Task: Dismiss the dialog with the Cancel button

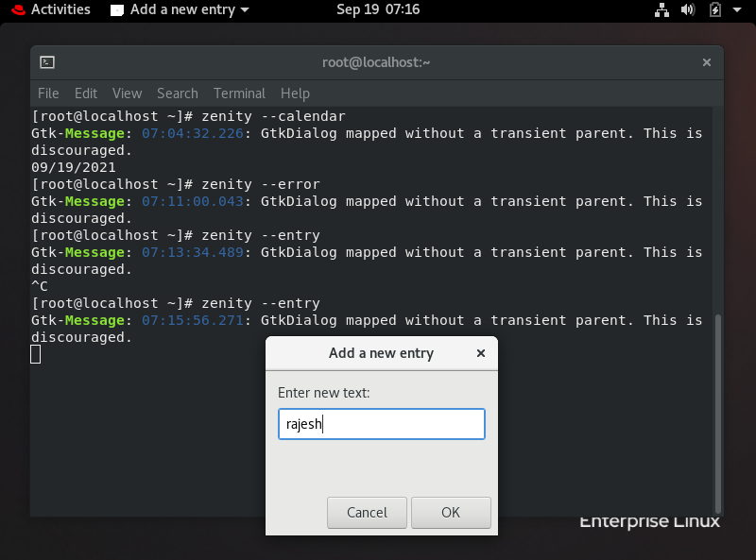Action: point(367,512)
